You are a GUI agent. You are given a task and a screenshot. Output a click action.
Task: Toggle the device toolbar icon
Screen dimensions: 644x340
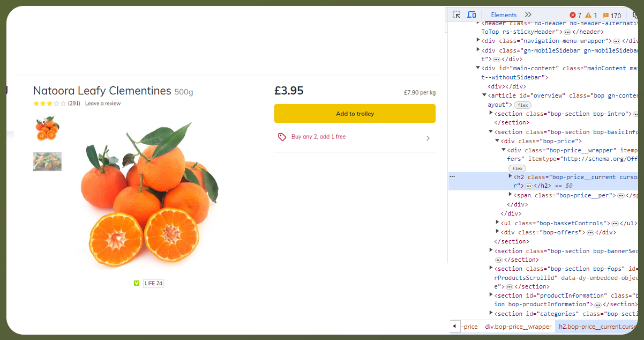tap(471, 15)
